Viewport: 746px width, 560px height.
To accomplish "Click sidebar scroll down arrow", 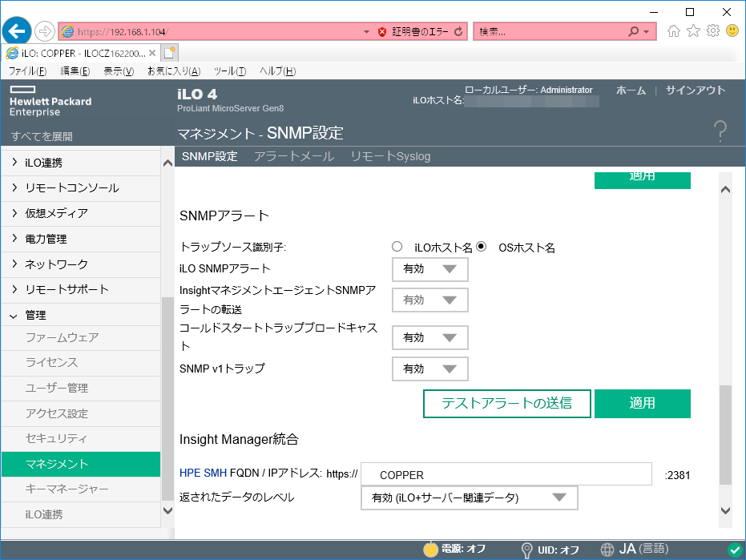I will tap(167, 510).
